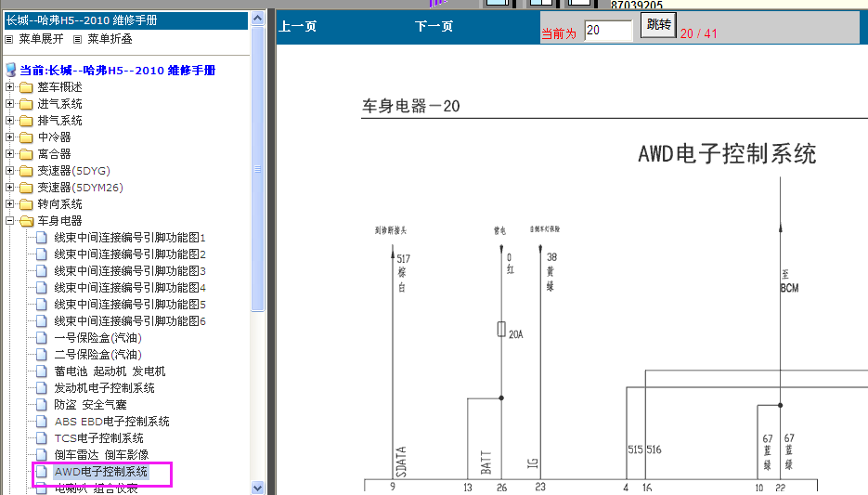Click page icon of 线束中间连接编号引脚功能图4
Viewport: 868px width, 495px height.
coord(42,287)
